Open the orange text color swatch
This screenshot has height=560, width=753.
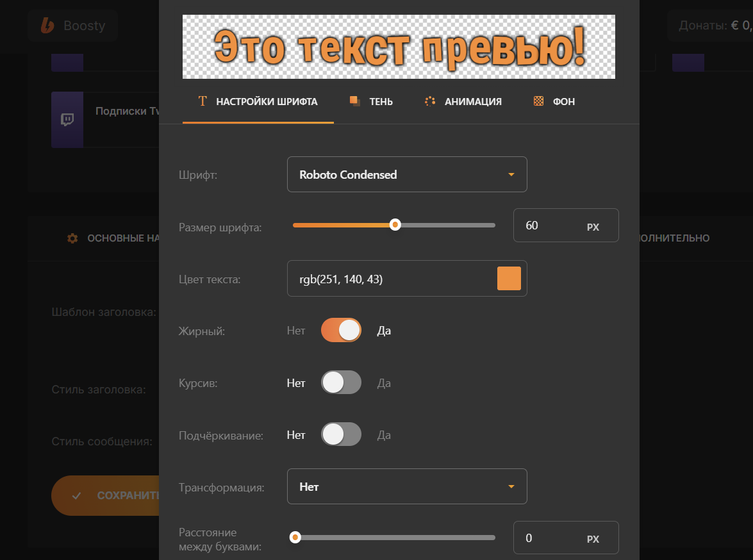click(x=509, y=279)
